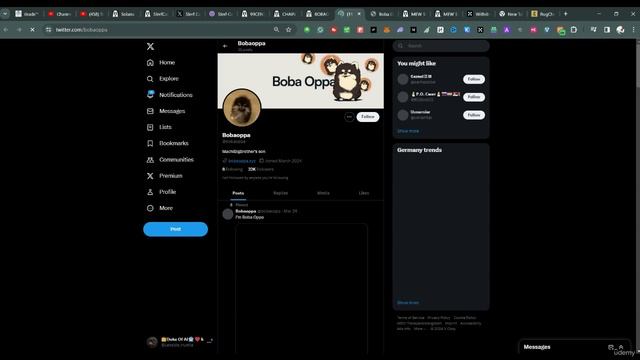Open the Chrome profile avatar
Screen dimensions: 640x360
pos(620,29)
